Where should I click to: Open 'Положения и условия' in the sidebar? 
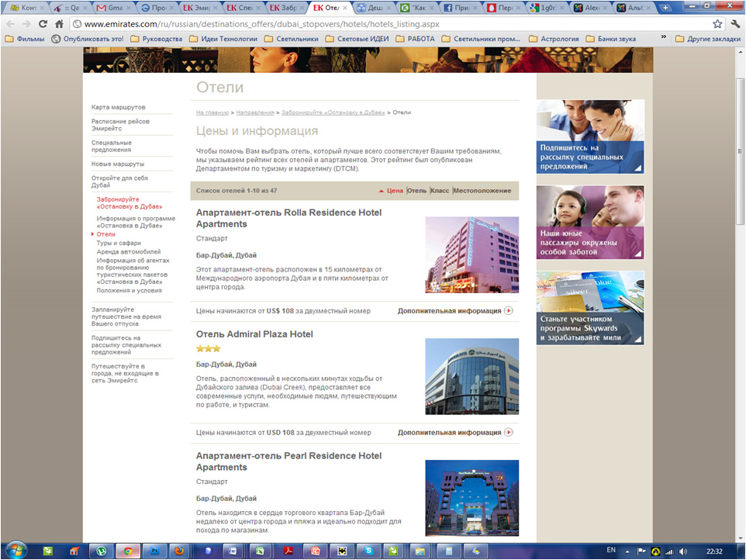tap(130, 291)
